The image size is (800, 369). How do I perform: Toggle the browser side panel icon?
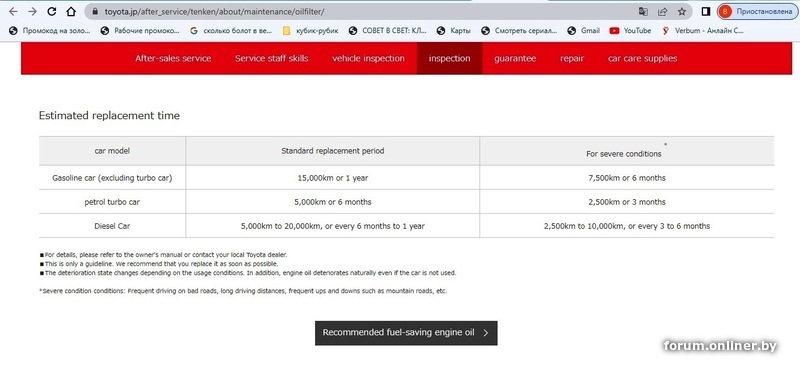pos(706,11)
